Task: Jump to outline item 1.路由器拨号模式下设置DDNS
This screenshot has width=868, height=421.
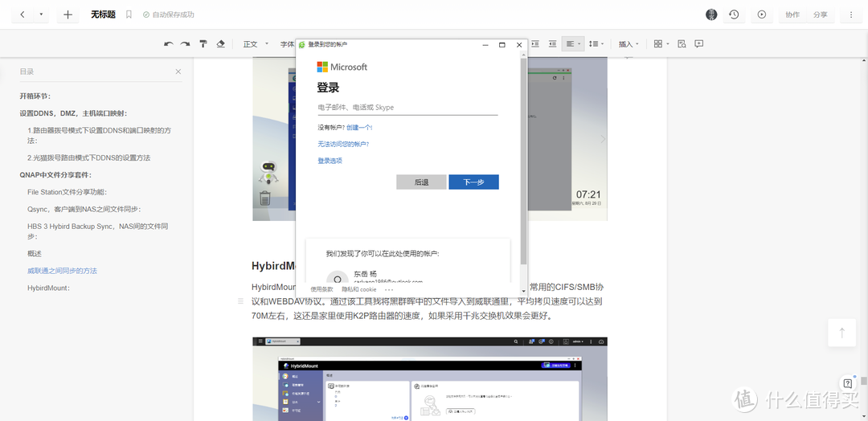Action: point(99,136)
